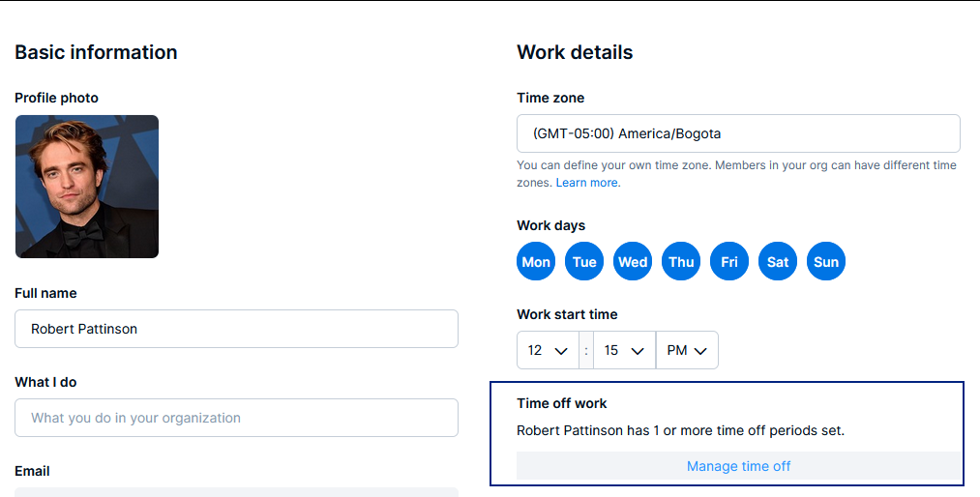Click the minutes dropdown chevron arrow

(x=638, y=351)
